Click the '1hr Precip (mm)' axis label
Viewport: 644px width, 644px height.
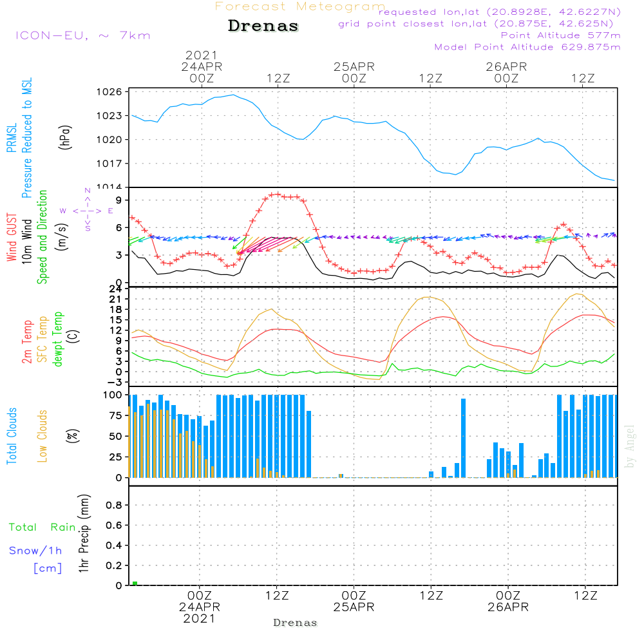coord(84,533)
